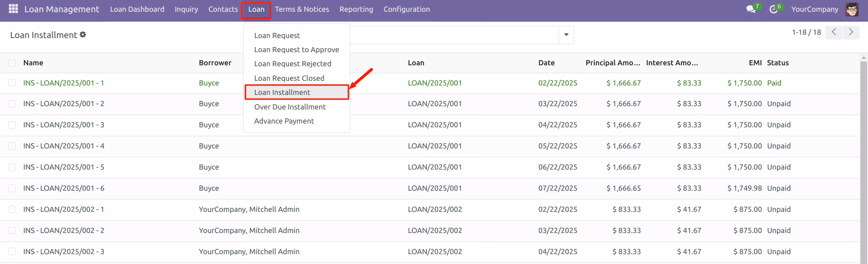This screenshot has height=264, width=868.
Task: Open the Contacts menu
Action: [x=223, y=9]
